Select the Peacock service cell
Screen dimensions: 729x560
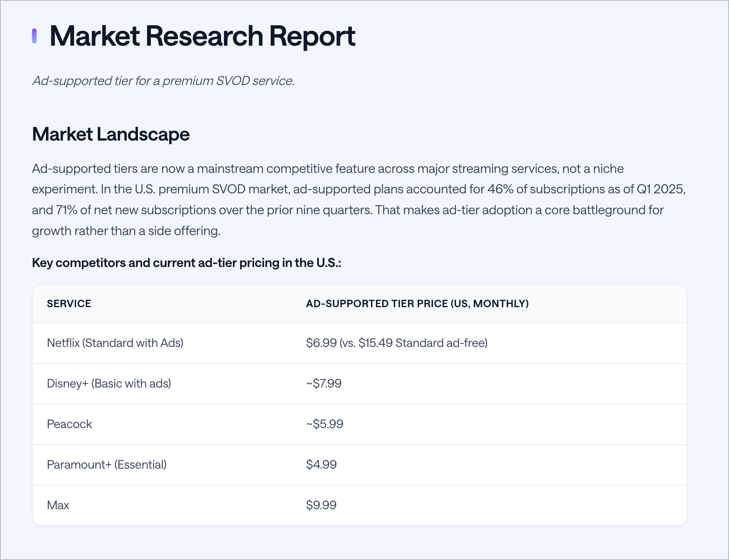coord(69,424)
